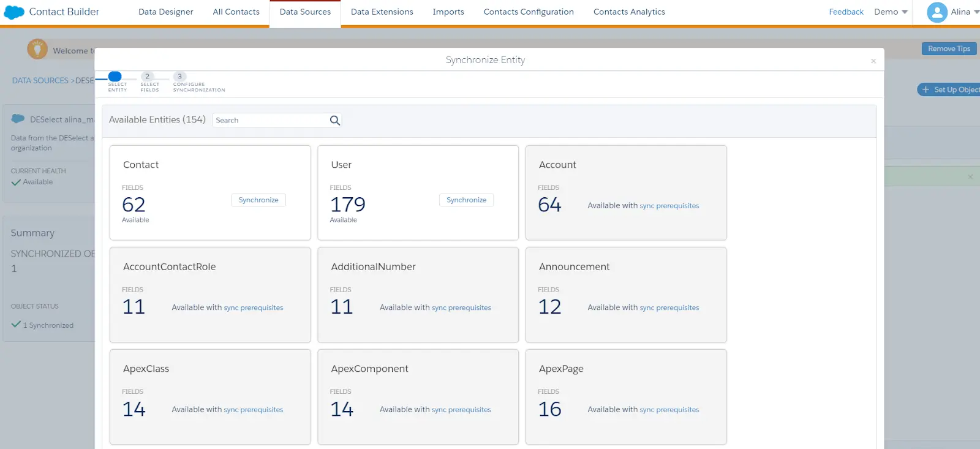This screenshot has width=980, height=449.
Task: Click the Alina user avatar icon
Action: point(937,12)
